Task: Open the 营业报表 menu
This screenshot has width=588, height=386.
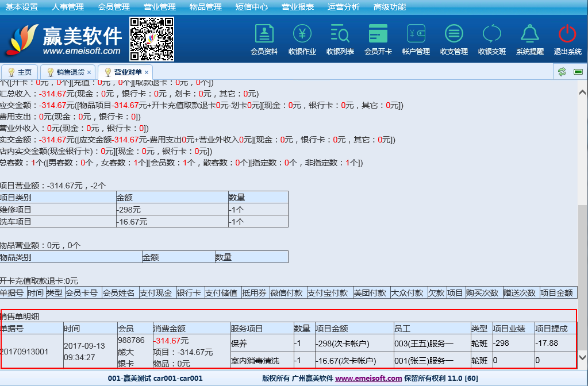Action: point(298,7)
